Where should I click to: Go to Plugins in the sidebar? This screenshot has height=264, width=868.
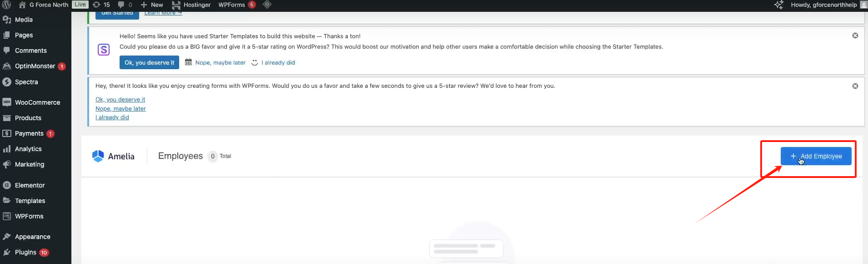click(x=25, y=252)
